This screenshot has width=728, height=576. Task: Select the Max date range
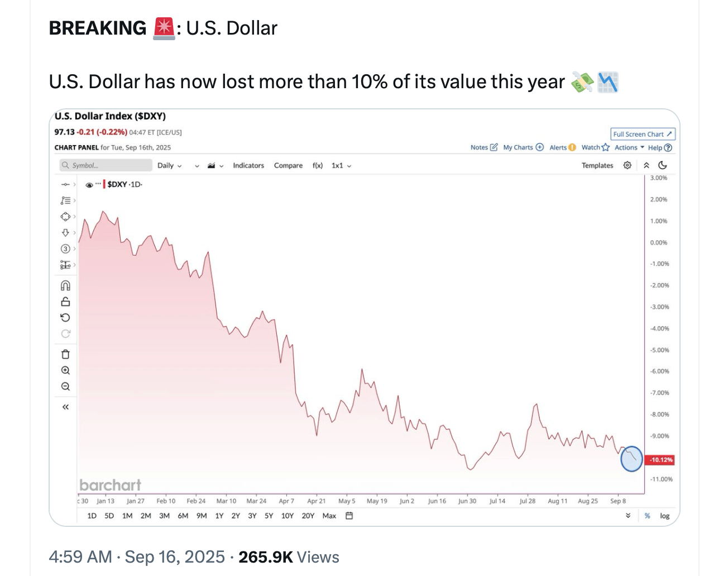click(x=329, y=516)
